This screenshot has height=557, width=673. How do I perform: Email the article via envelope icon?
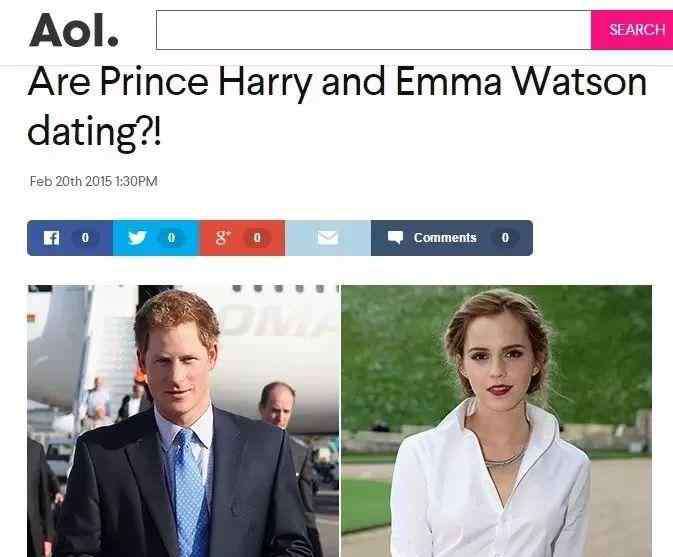coord(327,238)
